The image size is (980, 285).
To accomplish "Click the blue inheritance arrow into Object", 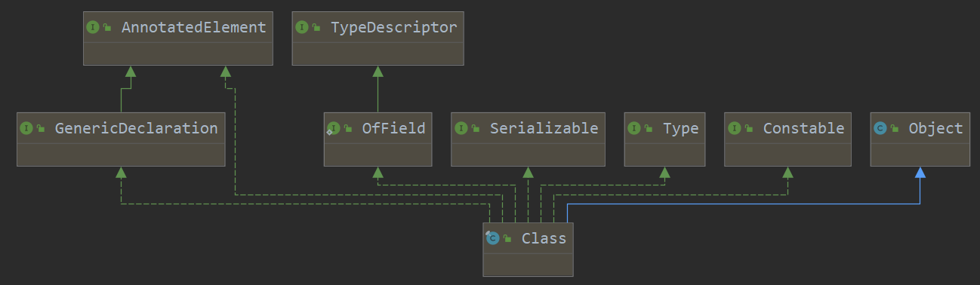I will (920, 173).
